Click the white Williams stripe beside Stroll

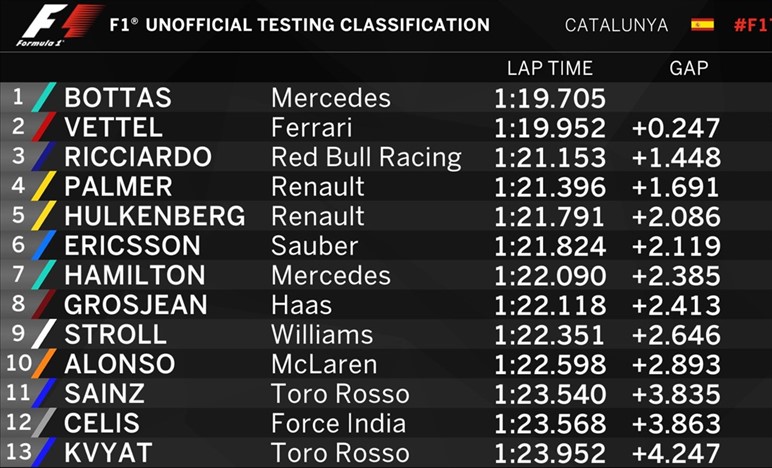tap(44, 334)
